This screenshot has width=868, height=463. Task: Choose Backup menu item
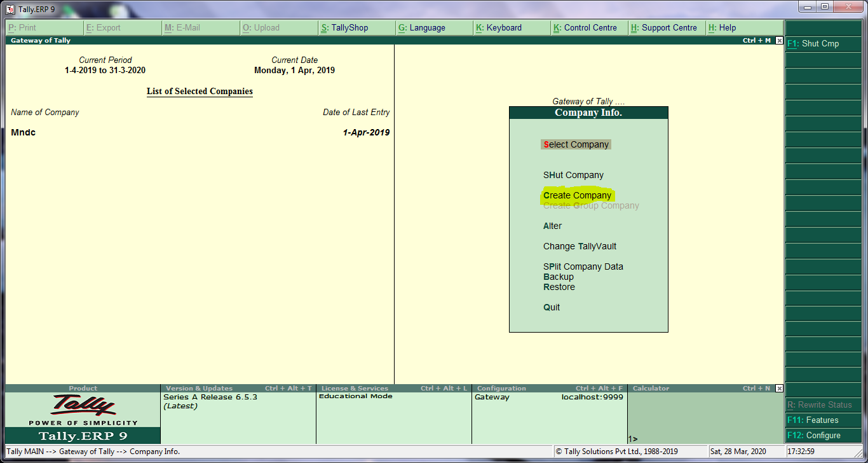(558, 277)
